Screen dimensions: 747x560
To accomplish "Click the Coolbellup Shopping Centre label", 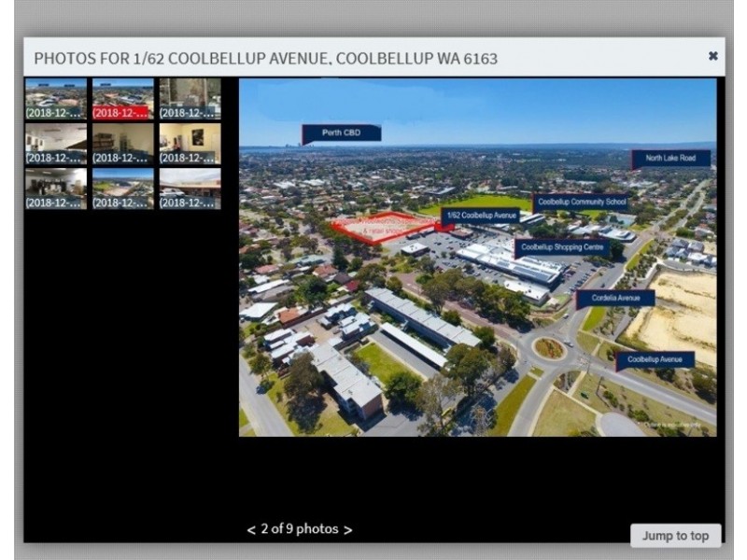I will tap(563, 246).
